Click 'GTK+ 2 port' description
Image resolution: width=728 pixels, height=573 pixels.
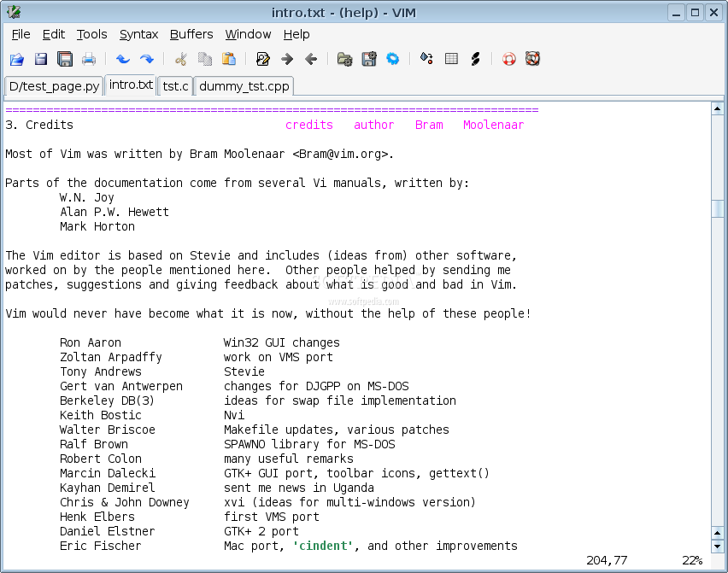click(x=261, y=532)
